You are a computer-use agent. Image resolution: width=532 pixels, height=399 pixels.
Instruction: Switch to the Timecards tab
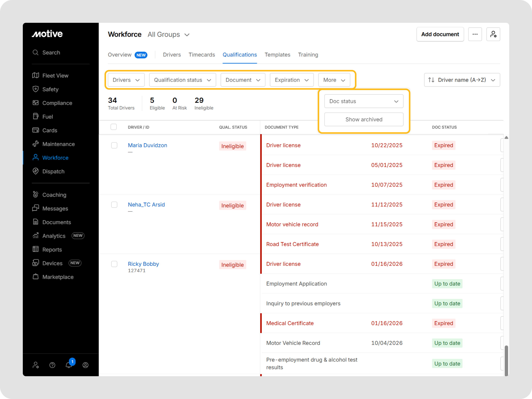tap(202, 55)
